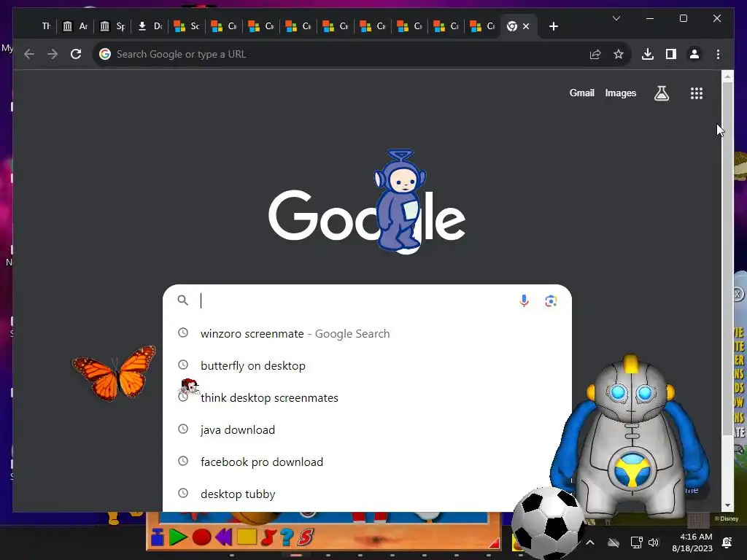This screenshot has width=747, height=560.
Task: Switch to the 'Dc' download tab
Action: pos(150,26)
